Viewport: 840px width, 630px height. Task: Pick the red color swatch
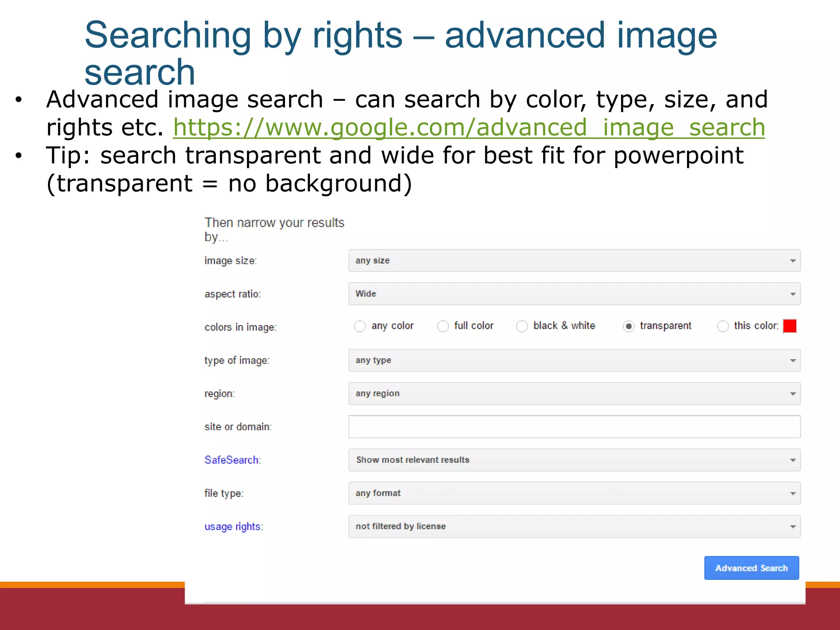[790, 326]
